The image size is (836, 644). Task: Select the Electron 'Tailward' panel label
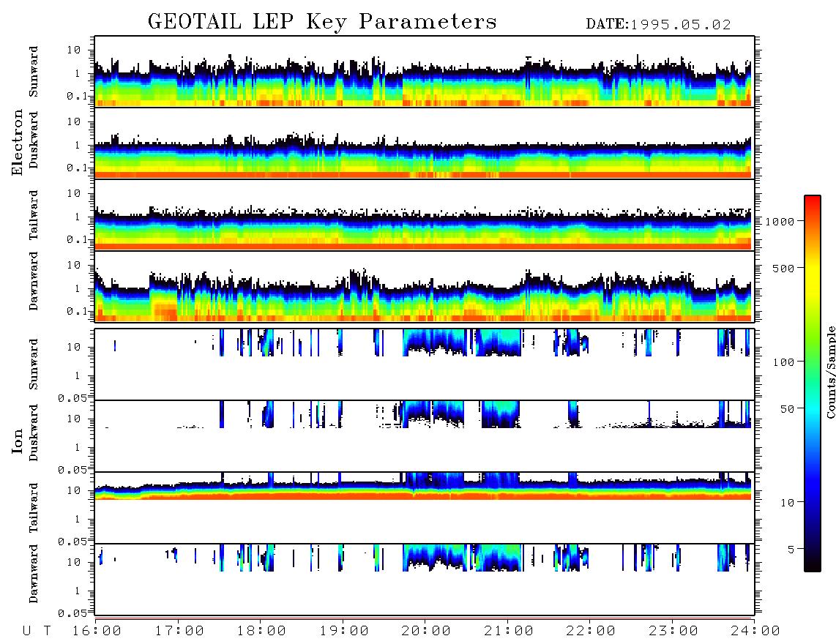pyautogui.click(x=33, y=214)
